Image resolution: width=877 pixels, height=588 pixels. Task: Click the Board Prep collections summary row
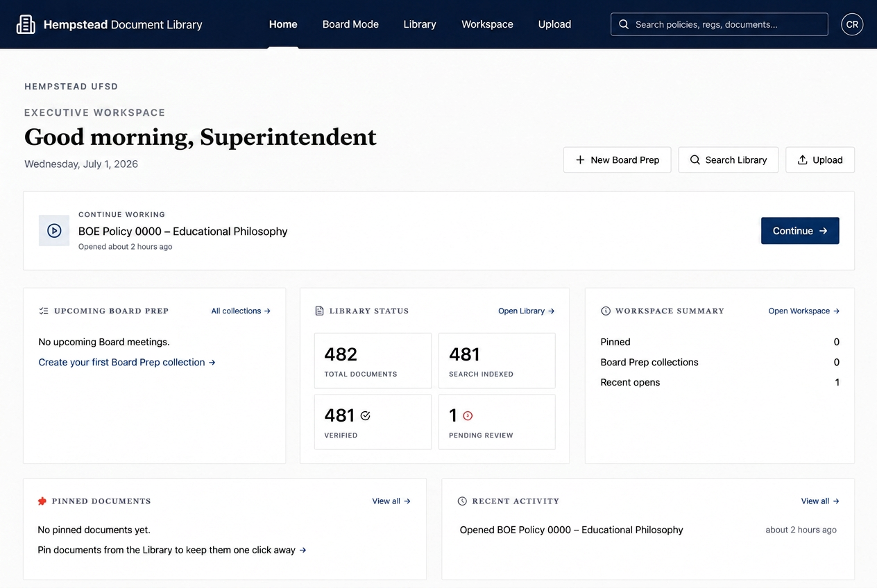(720, 362)
